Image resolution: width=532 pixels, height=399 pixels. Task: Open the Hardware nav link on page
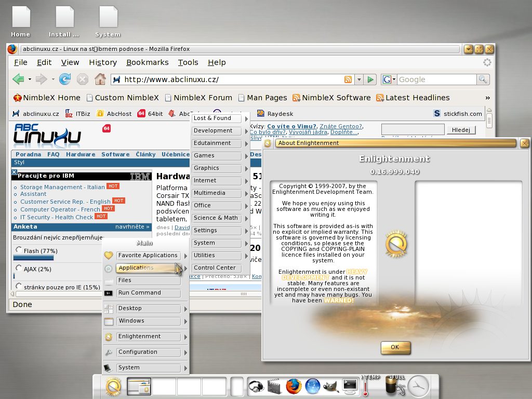pos(81,154)
